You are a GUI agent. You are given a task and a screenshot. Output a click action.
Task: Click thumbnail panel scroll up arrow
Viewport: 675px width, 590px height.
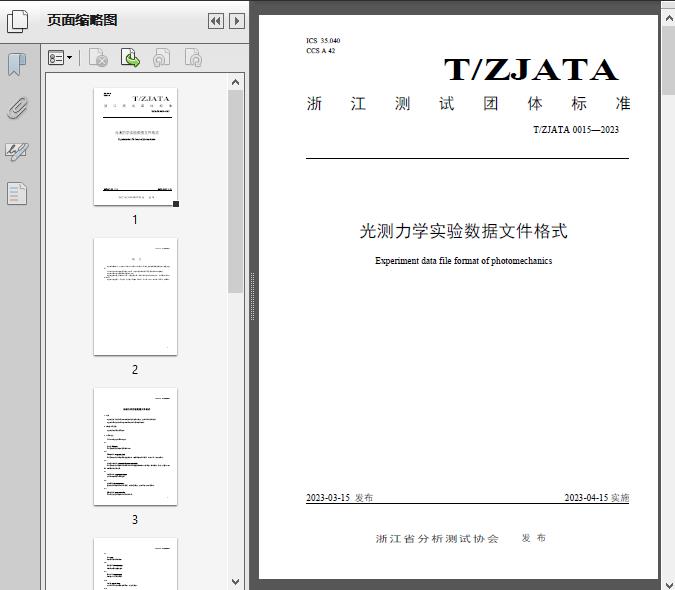(x=235, y=82)
